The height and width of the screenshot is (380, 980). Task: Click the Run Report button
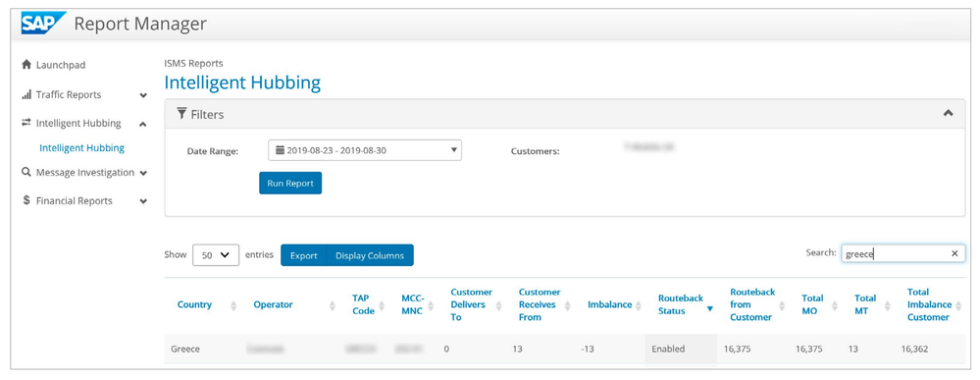[x=290, y=184]
